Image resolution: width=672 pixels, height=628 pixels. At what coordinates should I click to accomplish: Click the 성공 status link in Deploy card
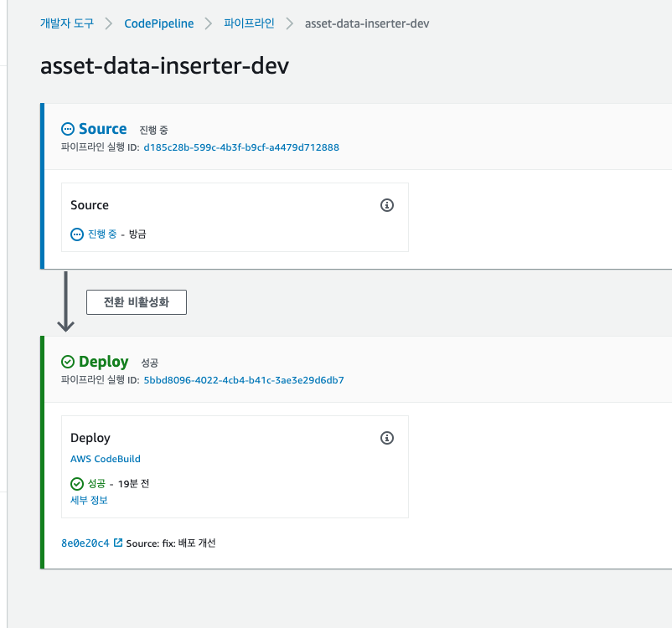pos(97,484)
